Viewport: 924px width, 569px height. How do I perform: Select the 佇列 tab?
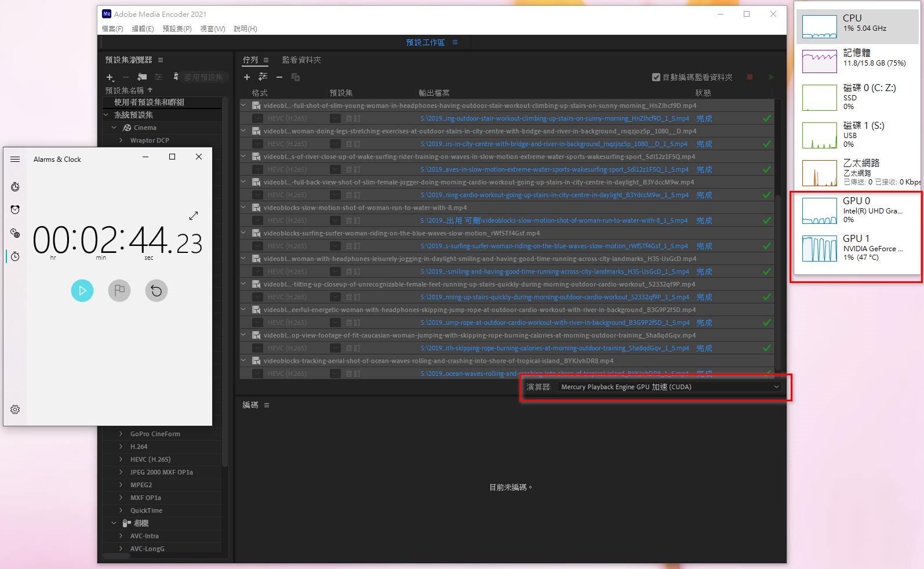click(250, 60)
